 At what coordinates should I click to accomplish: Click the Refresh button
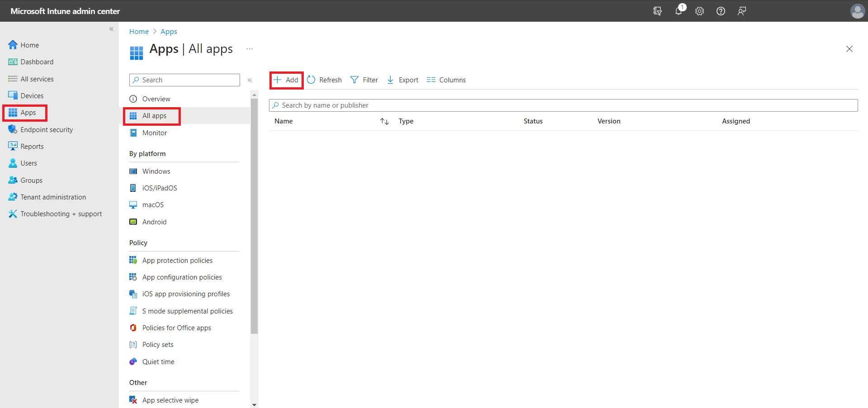pyautogui.click(x=325, y=80)
